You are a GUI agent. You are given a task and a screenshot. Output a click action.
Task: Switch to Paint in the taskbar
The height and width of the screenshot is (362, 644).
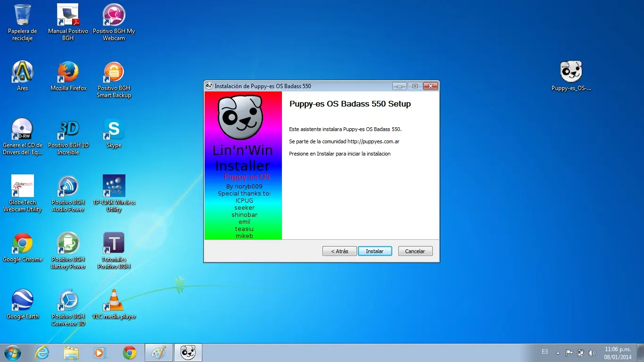159,353
